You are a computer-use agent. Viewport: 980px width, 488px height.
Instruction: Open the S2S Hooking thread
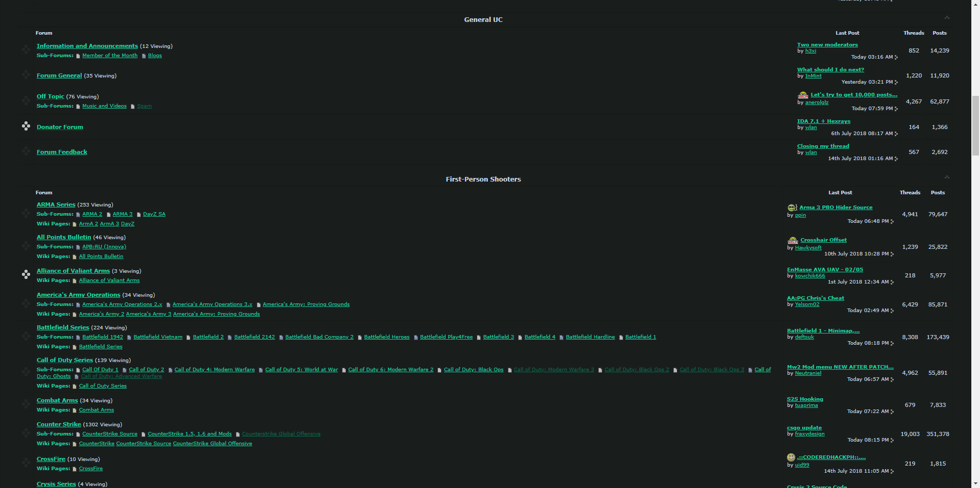coord(805,399)
